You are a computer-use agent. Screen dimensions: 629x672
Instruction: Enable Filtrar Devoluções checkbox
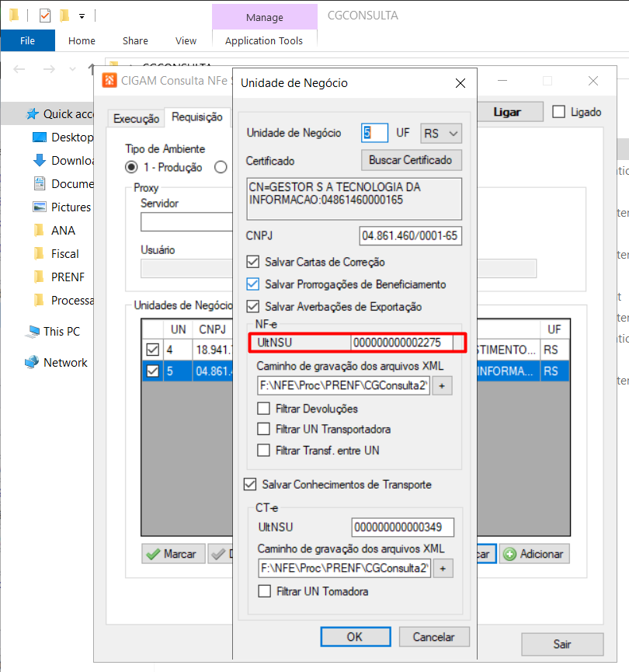(x=263, y=409)
